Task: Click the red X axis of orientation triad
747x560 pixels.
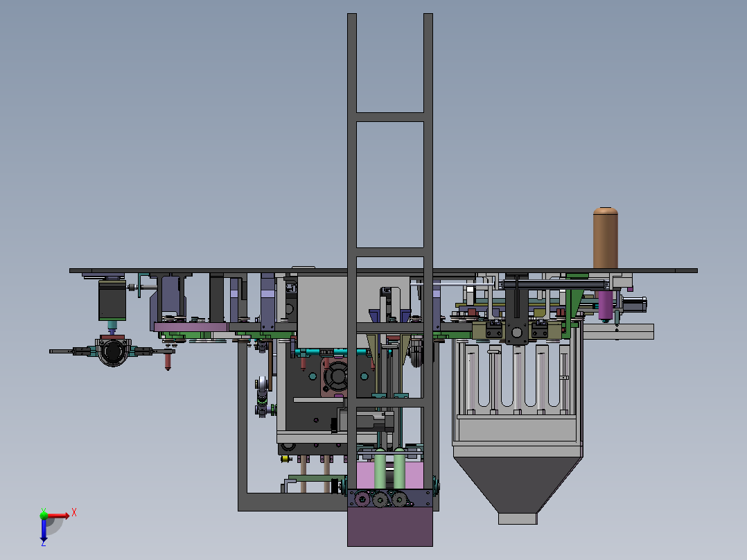Action: (59, 515)
